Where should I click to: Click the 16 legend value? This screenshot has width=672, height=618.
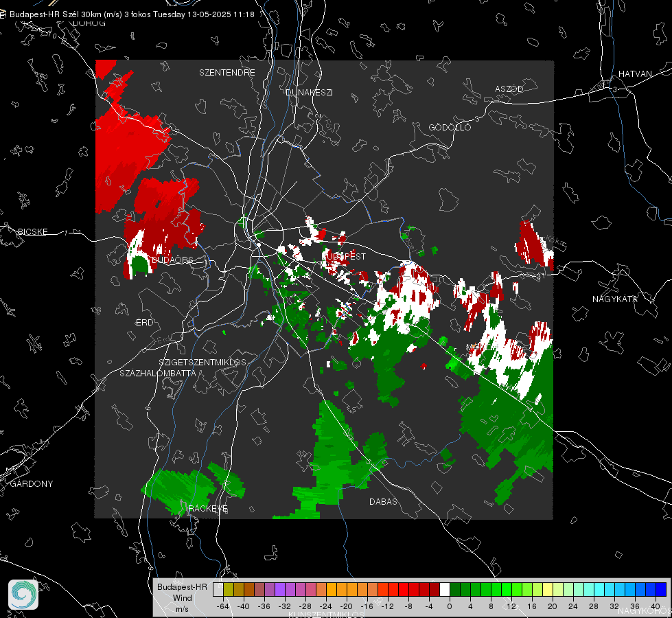click(x=532, y=606)
